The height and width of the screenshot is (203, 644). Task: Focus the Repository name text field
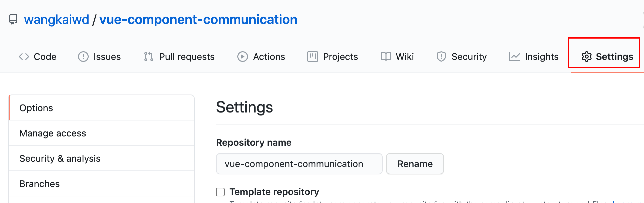tap(299, 164)
